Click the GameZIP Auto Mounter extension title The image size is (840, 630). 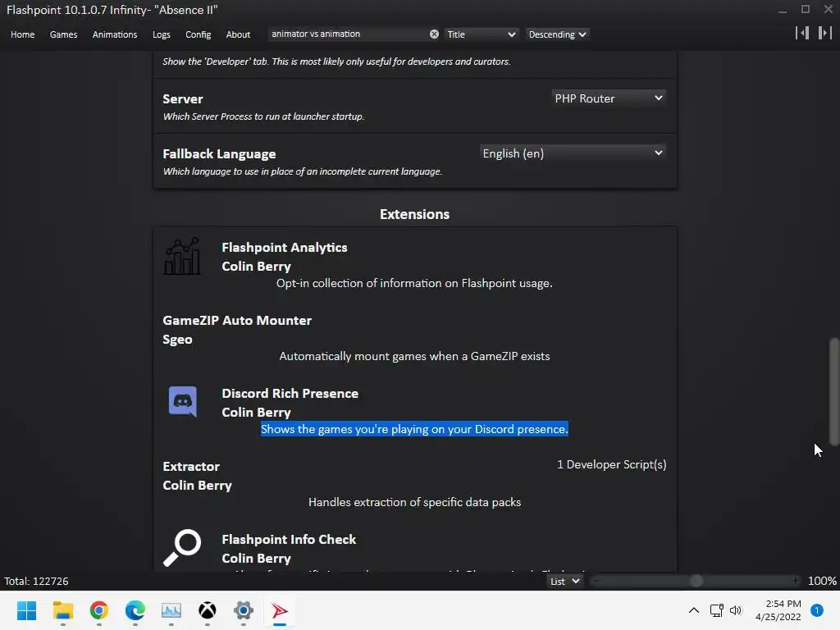pos(237,321)
